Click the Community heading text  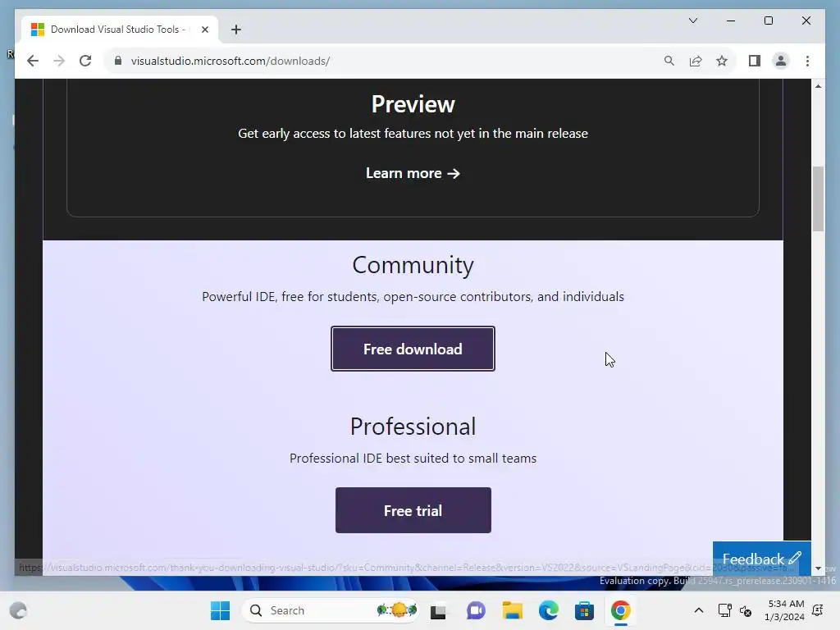click(413, 265)
